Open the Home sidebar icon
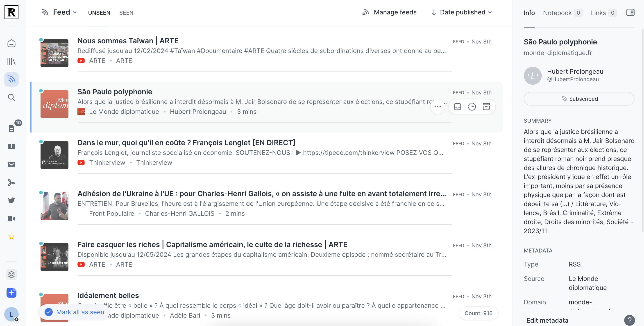The width and height of the screenshot is (644, 326). point(11,43)
